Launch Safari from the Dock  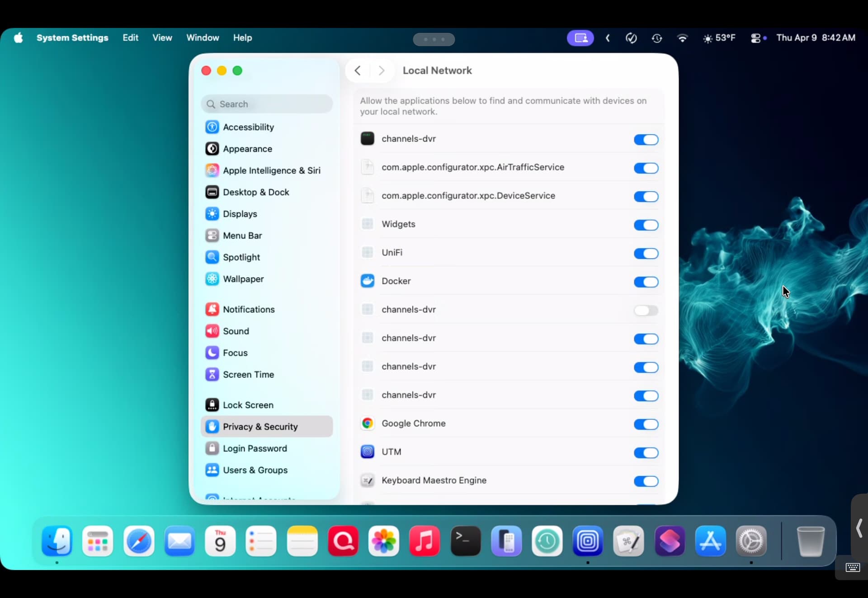(x=138, y=541)
